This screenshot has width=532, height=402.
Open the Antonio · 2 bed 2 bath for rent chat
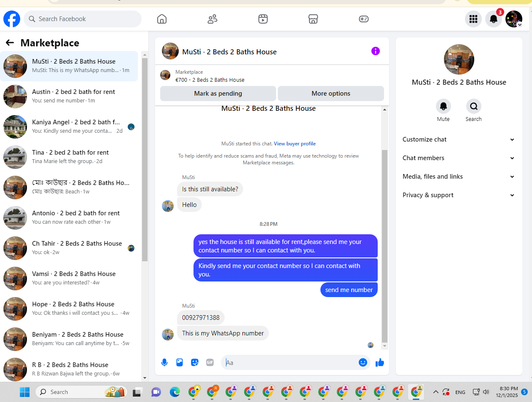69,218
